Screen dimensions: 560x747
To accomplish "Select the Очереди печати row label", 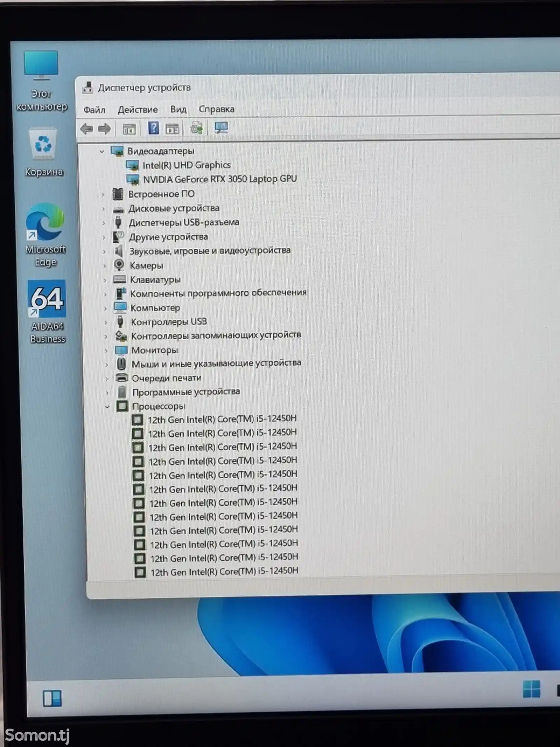I will pyautogui.click(x=167, y=378).
